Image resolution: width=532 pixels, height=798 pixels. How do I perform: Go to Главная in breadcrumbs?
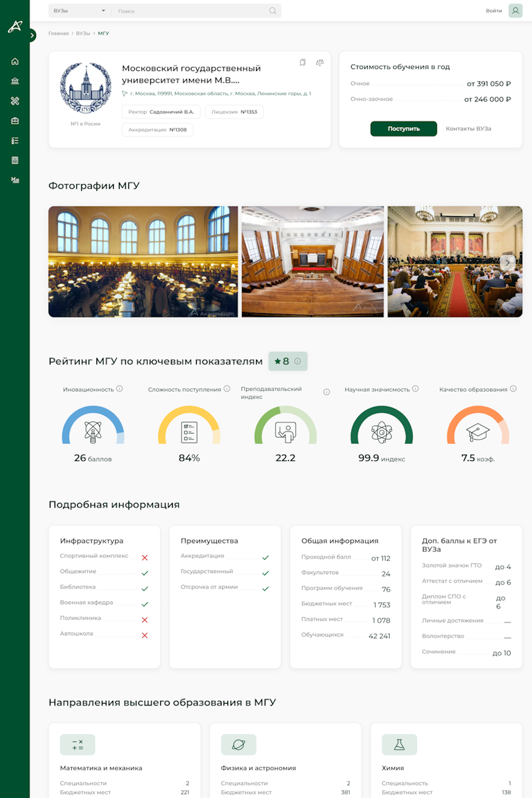pyautogui.click(x=59, y=33)
